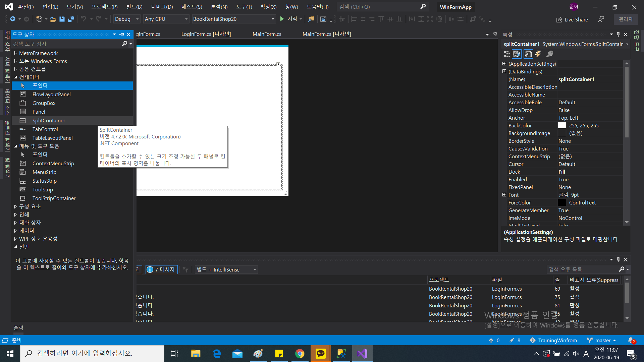
Task: Click the Navigate Backward arrow icon
Action: tap(13, 19)
